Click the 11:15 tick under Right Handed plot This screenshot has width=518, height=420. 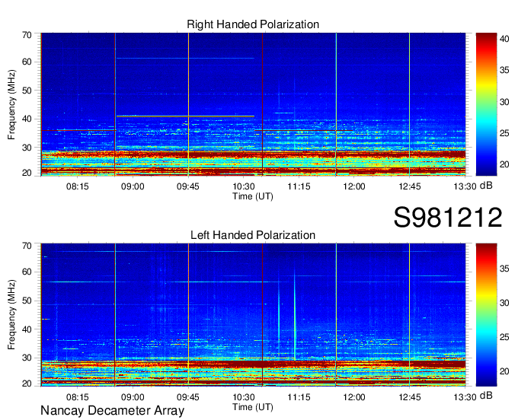point(299,186)
